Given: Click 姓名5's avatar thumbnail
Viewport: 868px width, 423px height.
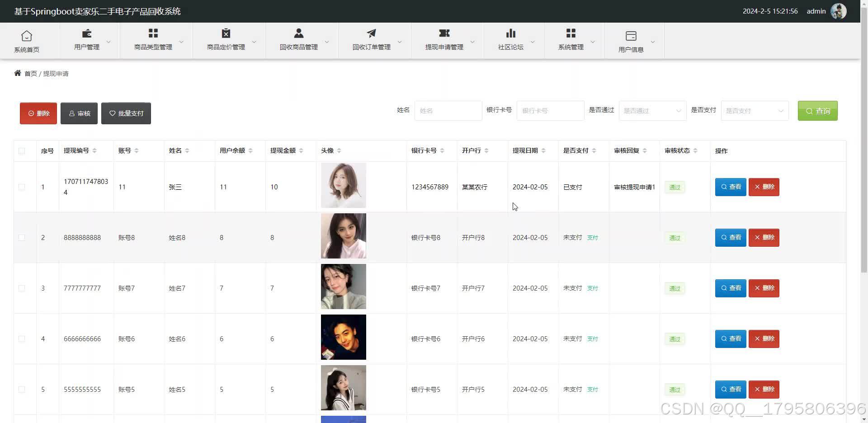Looking at the screenshot, I should [344, 388].
